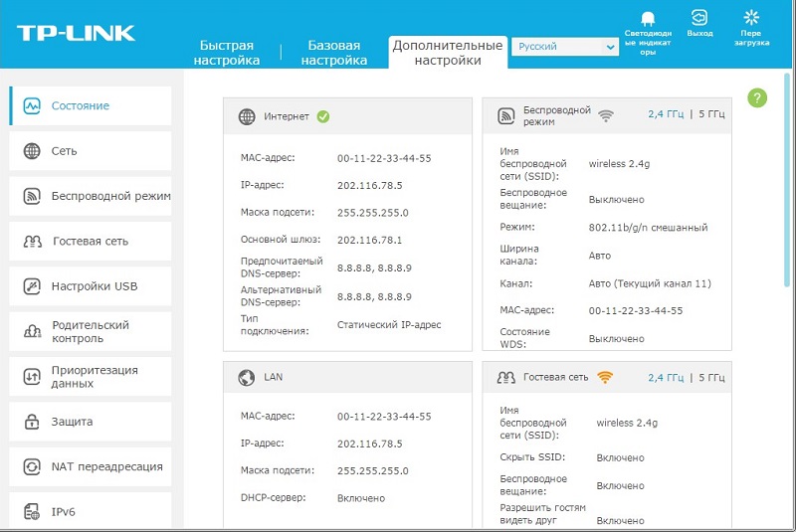Click the Перезагрузка reboot icon
The width and height of the screenshot is (796, 532).
(751, 17)
